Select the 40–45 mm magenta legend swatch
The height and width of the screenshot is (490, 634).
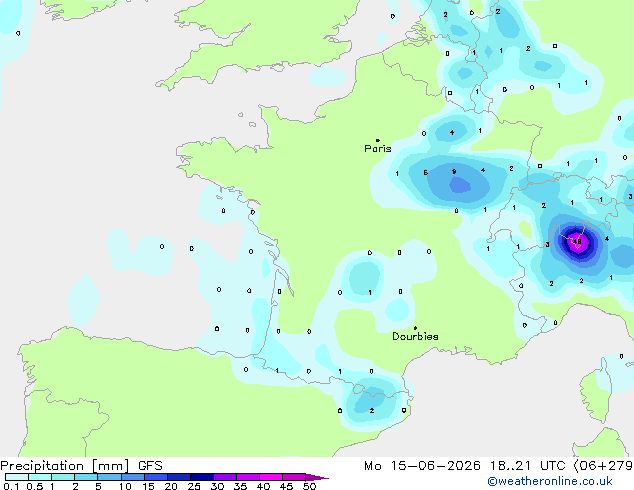click(x=271, y=477)
